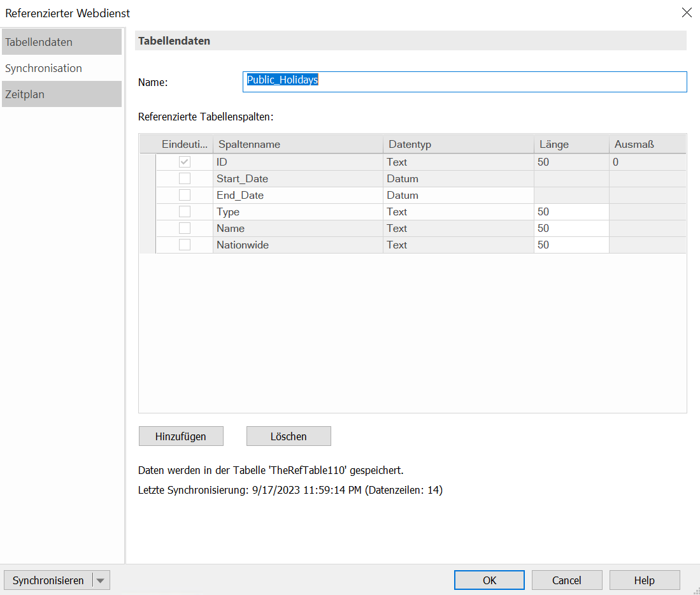The height and width of the screenshot is (595, 700).
Task: Open the Datum type cell for Start_Date
Action: click(x=459, y=178)
